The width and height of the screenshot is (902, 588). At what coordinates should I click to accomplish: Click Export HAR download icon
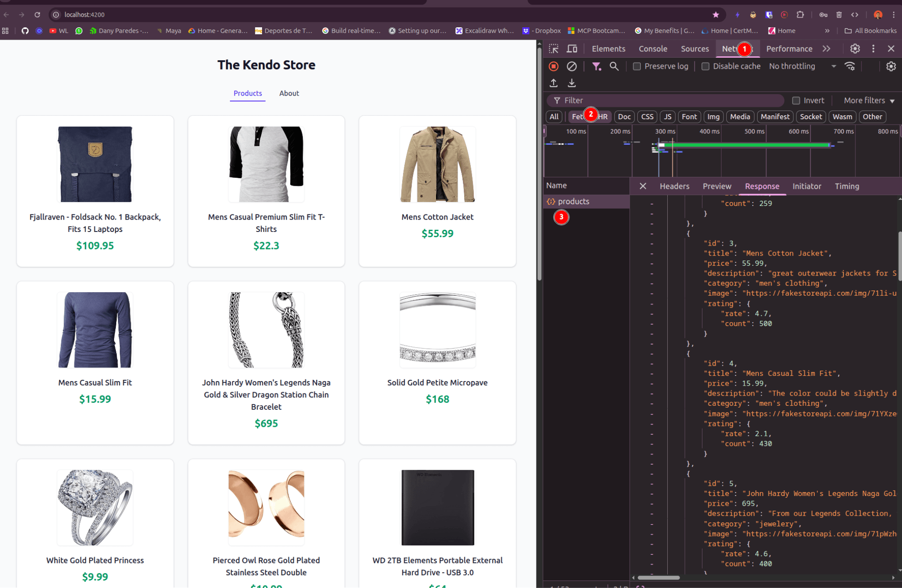[572, 83]
